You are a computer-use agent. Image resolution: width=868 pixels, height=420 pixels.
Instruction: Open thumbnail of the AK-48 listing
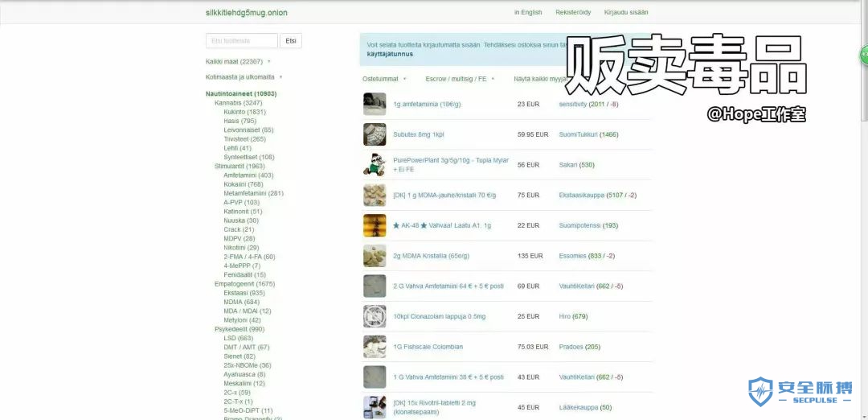click(x=375, y=225)
